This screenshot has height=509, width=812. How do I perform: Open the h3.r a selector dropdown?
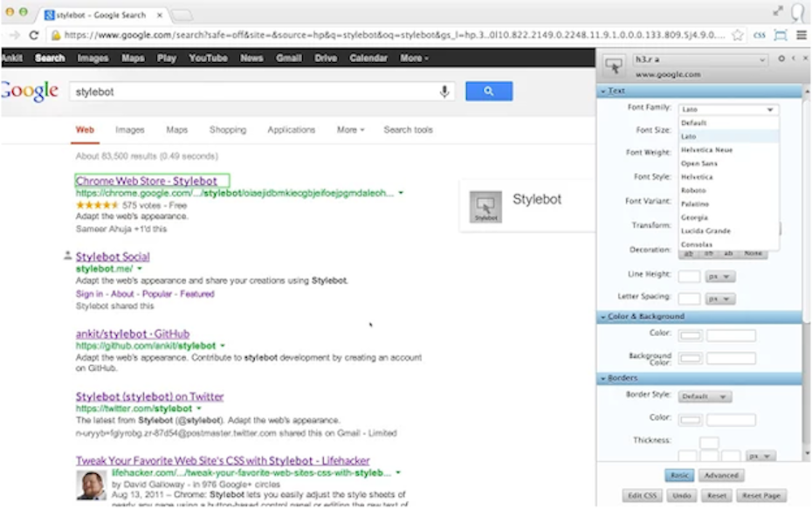point(700,59)
